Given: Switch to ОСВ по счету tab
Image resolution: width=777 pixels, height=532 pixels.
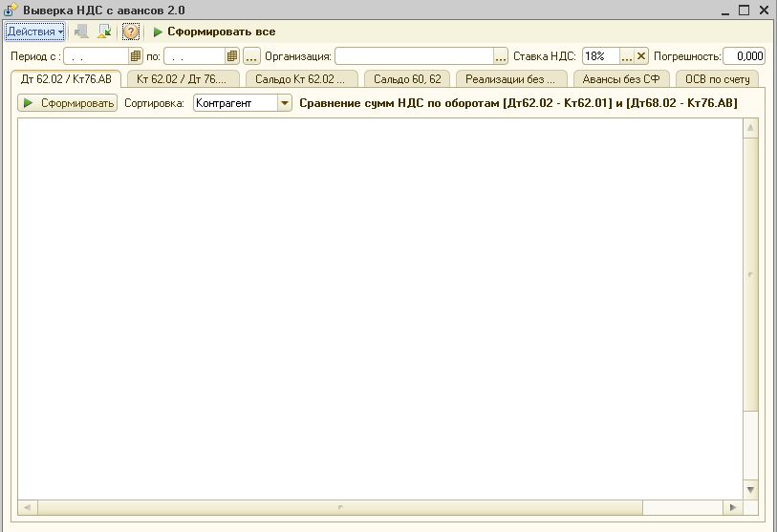Looking at the screenshot, I should pos(717,79).
